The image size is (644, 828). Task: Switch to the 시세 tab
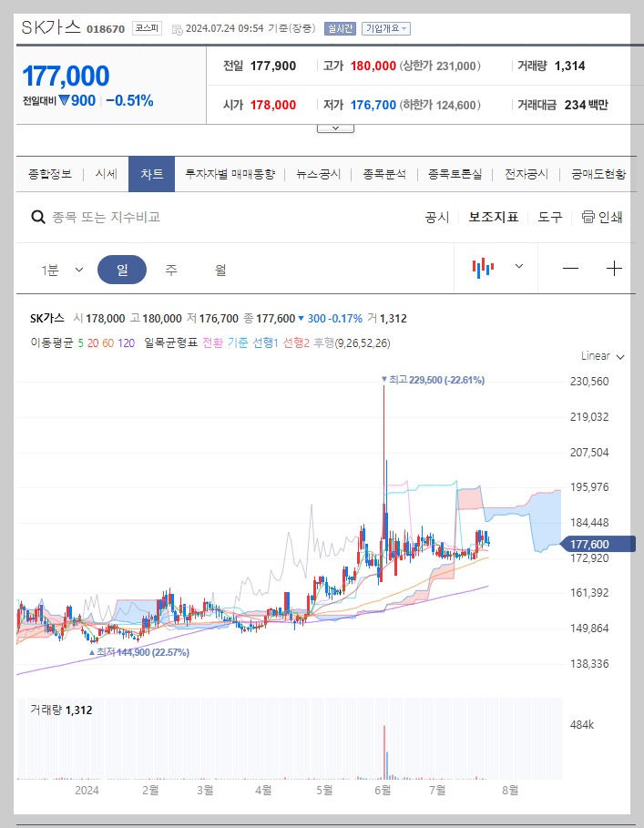pyautogui.click(x=105, y=173)
